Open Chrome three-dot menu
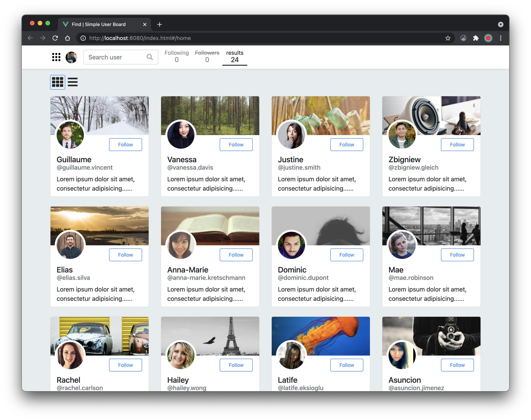 [501, 38]
